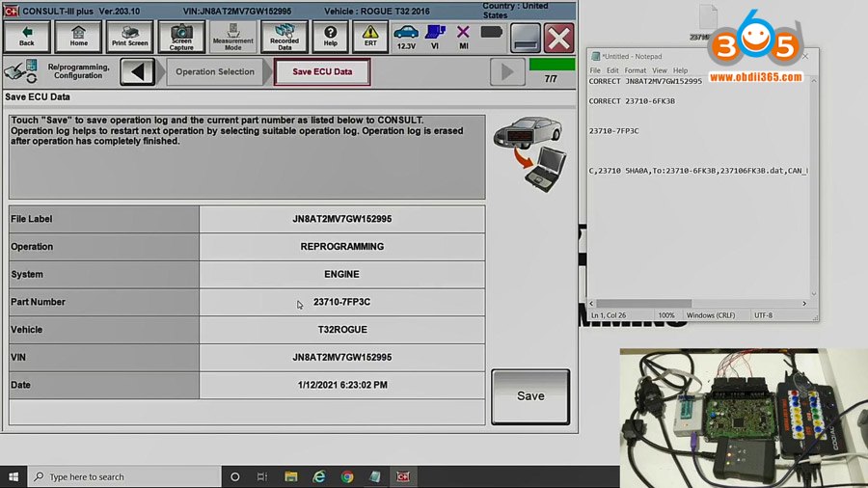Open Measurement Mode

point(233,37)
